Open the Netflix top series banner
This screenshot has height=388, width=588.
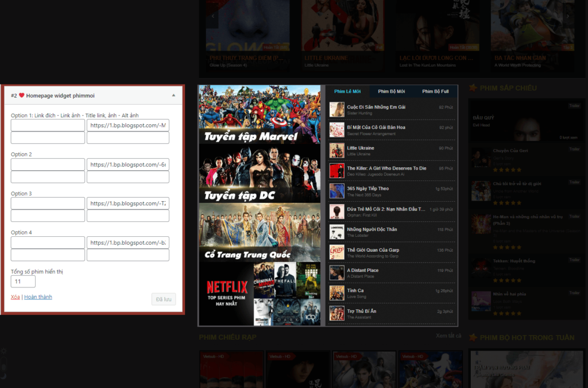pos(260,294)
